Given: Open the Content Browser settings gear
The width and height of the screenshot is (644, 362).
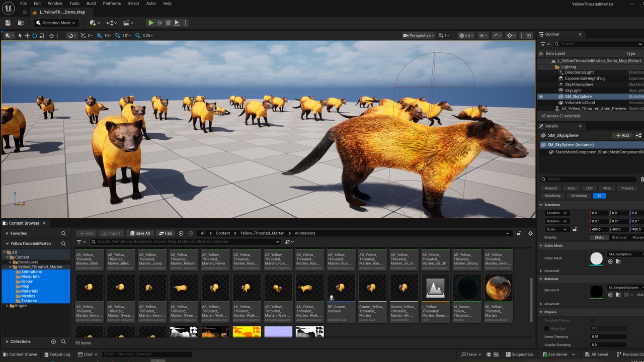Looking at the screenshot, I should click(x=530, y=233).
